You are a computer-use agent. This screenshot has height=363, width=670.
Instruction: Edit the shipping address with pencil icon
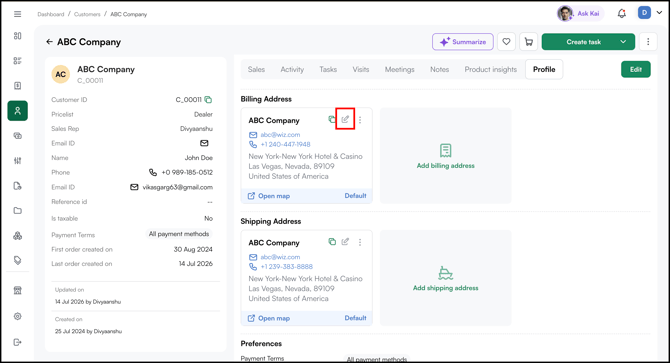tap(345, 242)
